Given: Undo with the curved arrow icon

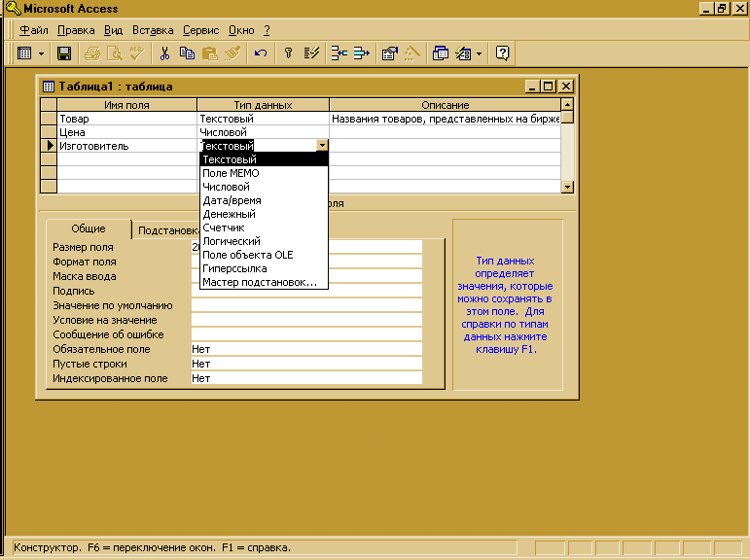Looking at the screenshot, I should [x=260, y=53].
